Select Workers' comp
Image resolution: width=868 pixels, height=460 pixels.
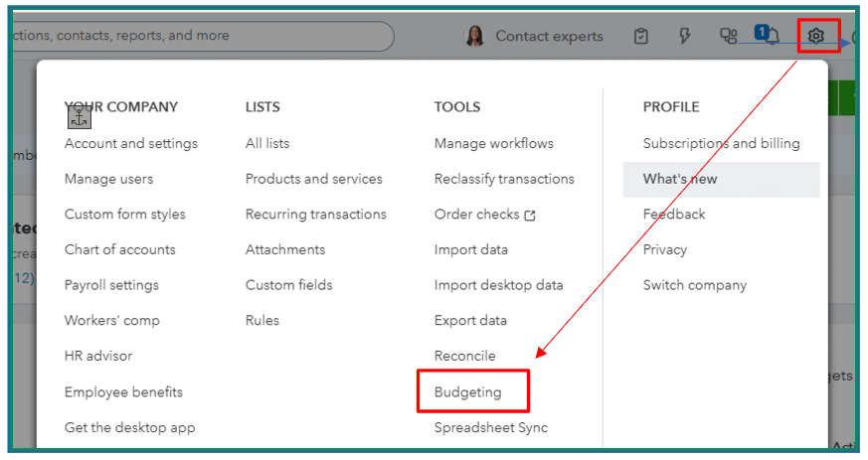[111, 321]
